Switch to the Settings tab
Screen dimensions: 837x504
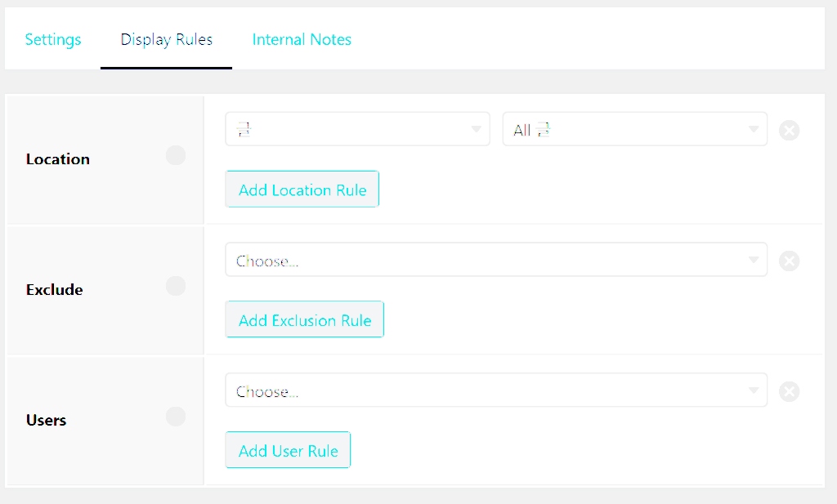tap(53, 39)
